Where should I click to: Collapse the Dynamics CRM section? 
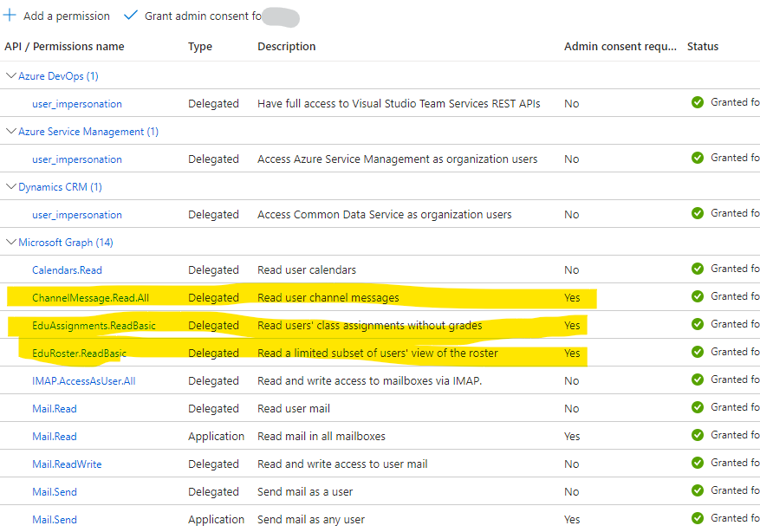pyautogui.click(x=10, y=186)
